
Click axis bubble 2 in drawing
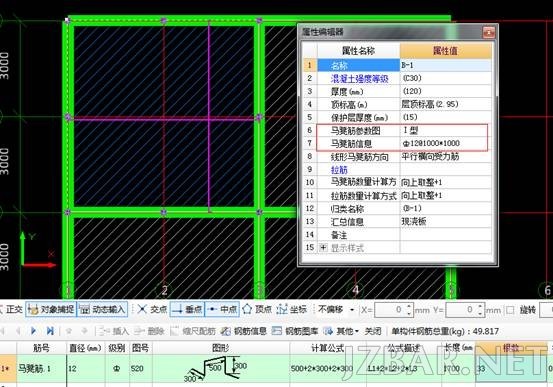(x=164, y=290)
